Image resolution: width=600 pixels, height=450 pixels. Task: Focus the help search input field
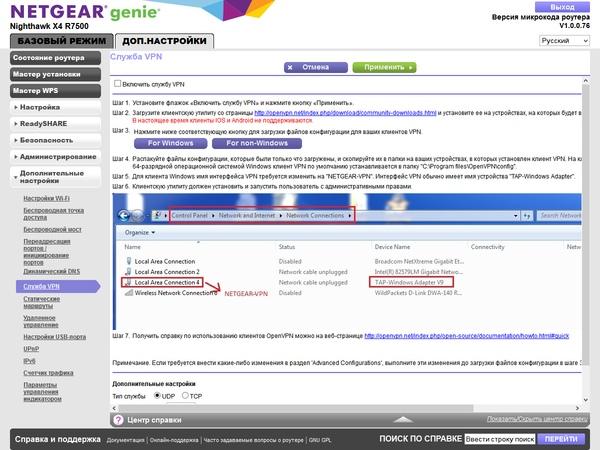click(500, 439)
